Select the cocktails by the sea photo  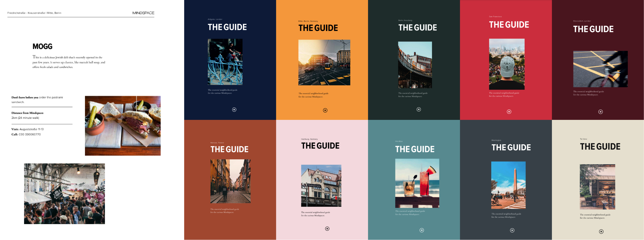click(x=417, y=183)
